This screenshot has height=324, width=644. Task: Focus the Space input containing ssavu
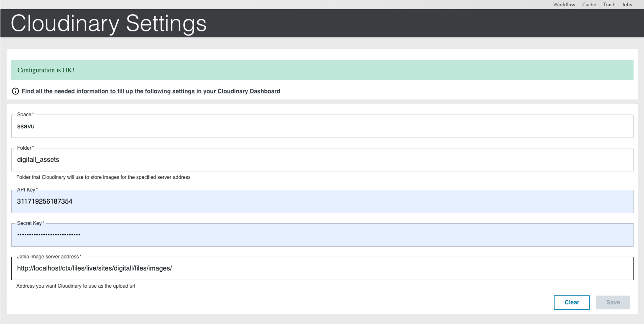(322, 126)
